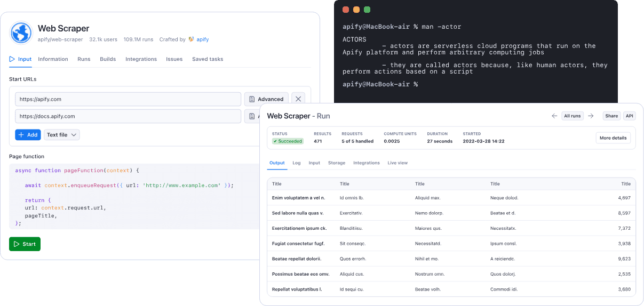Click the value 9,623 cell
This screenshot has height=306, width=644.
tap(624, 259)
